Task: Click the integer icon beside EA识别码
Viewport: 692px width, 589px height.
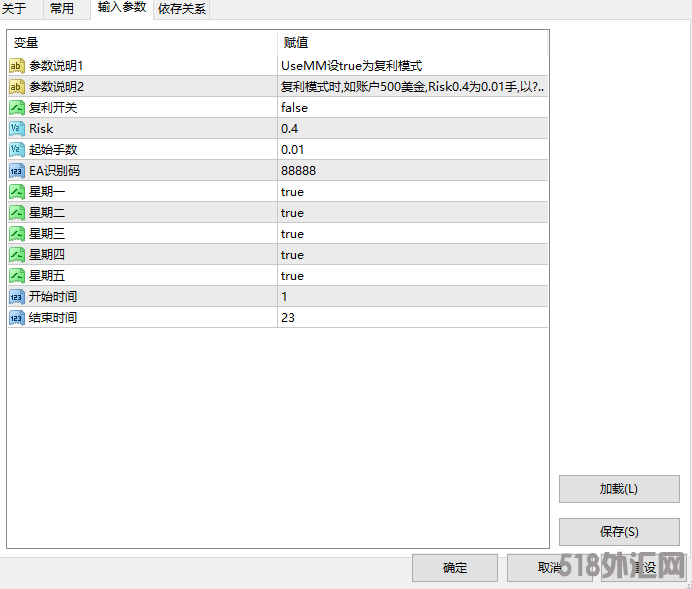Action: pyautogui.click(x=16, y=171)
